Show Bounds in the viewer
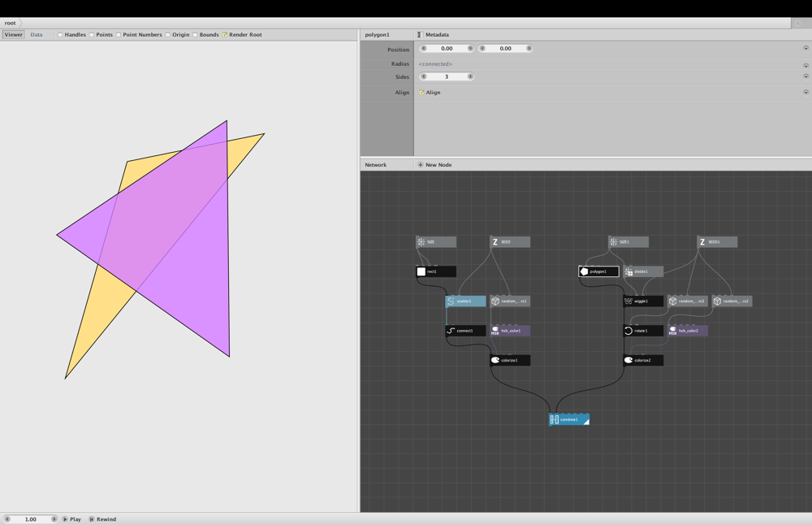The height and width of the screenshot is (525, 812). [195, 35]
